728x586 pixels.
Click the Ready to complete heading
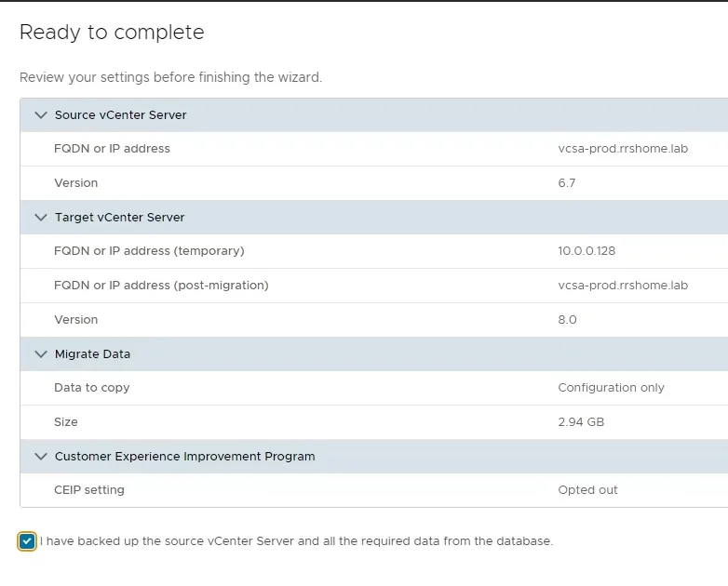point(112,33)
